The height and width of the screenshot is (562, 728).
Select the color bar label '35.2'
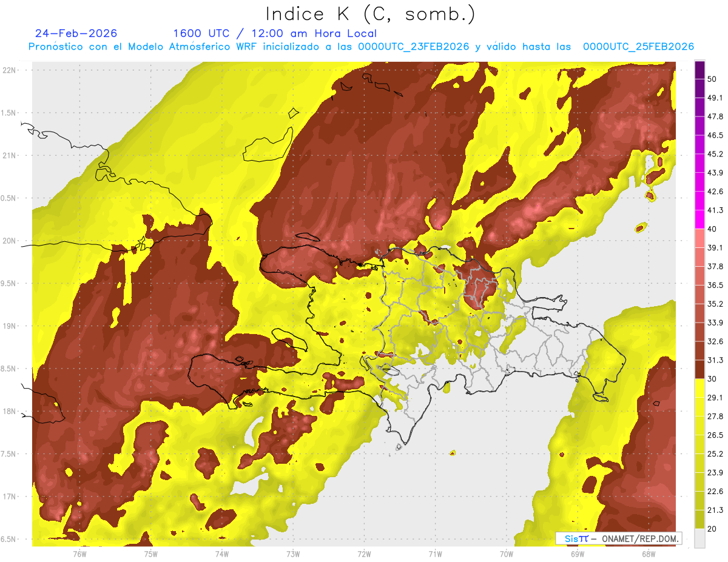point(715,304)
